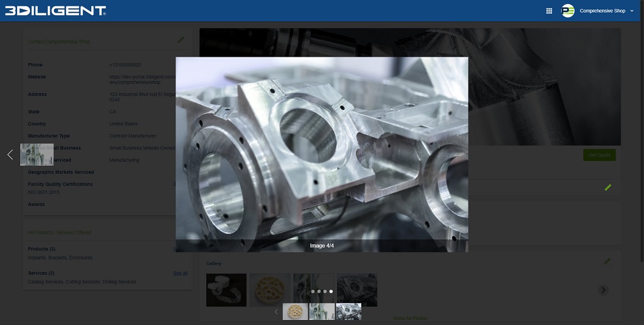Click the Gallery section edit pencil

[607, 261]
